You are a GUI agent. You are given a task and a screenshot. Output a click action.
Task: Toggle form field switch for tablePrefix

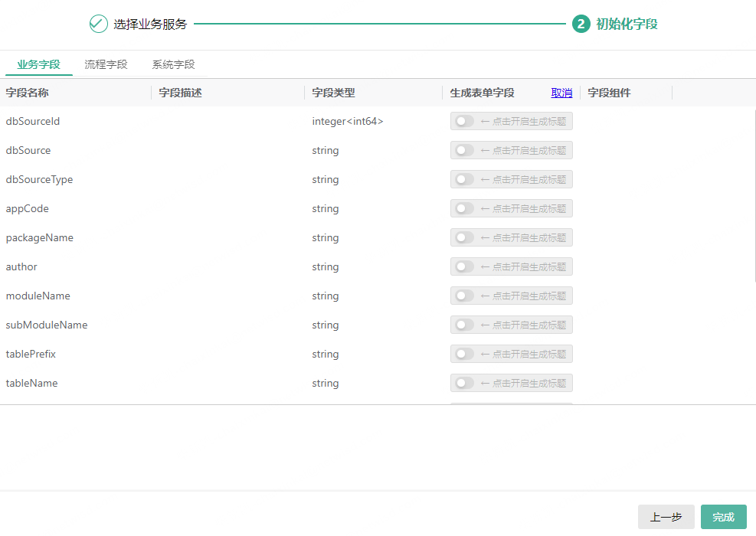(x=465, y=354)
